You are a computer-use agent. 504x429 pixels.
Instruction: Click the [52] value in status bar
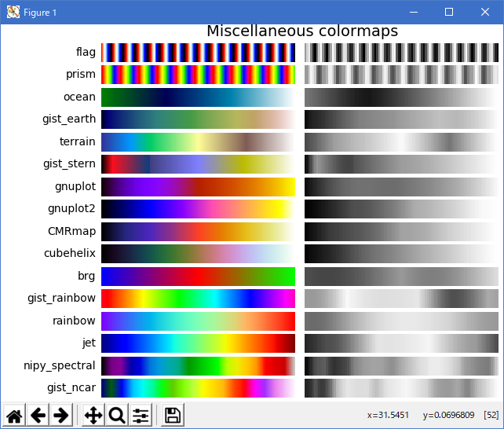tap(491, 415)
